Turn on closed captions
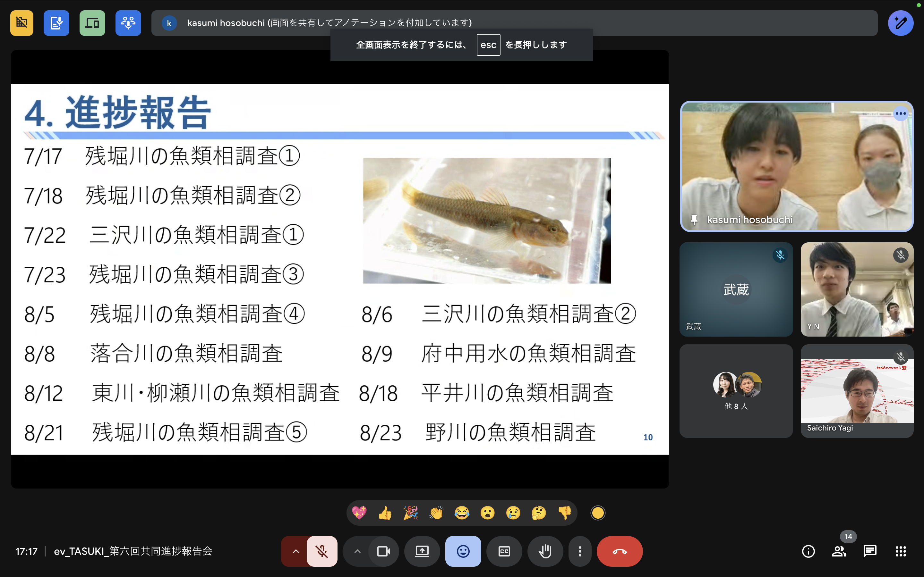Screen dimensions: 924x577 [504, 551]
